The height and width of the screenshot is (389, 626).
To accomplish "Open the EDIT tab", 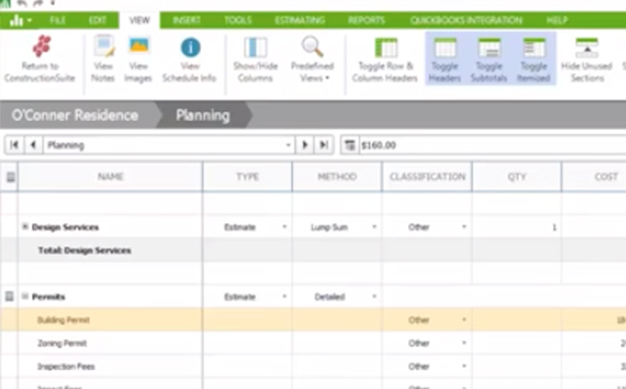I will (x=97, y=20).
